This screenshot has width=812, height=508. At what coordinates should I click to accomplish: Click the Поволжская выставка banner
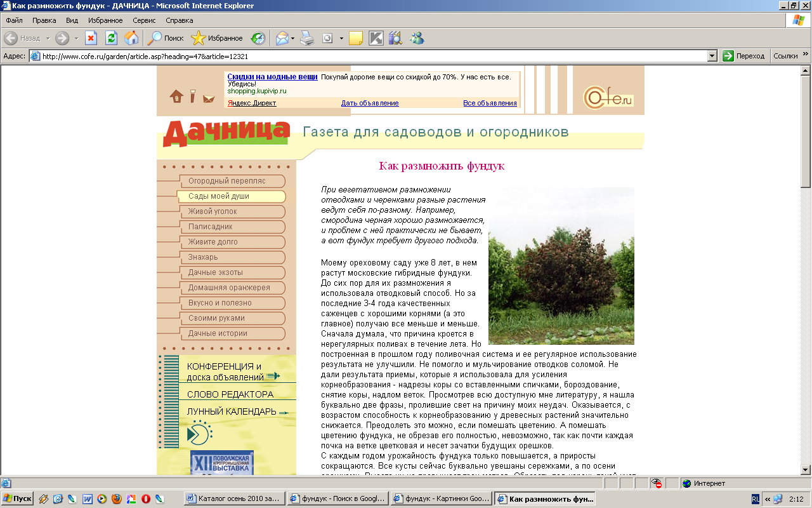point(221,462)
